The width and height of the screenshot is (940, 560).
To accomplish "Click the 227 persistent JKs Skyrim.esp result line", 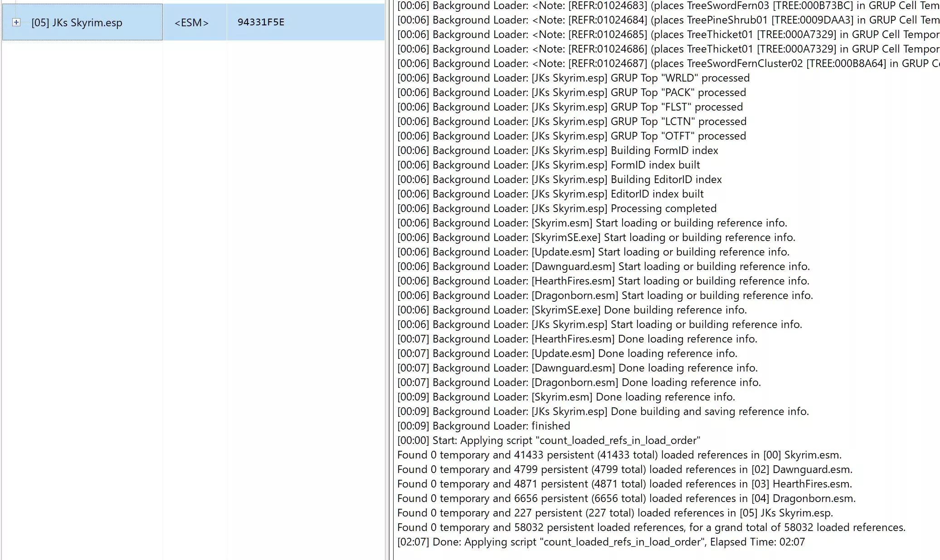I will pos(615,513).
